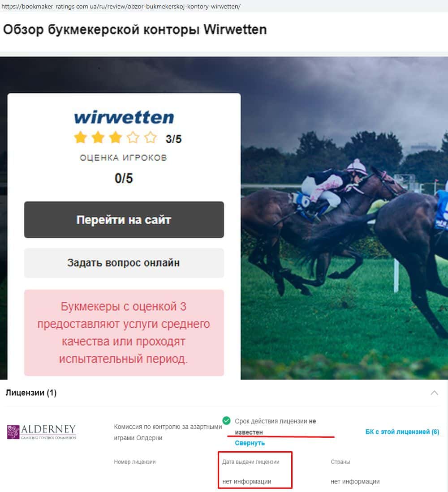Screen dimensions: 448x492
Task: Click the Alderney Gambling Control Commission logo
Action: pos(42,432)
